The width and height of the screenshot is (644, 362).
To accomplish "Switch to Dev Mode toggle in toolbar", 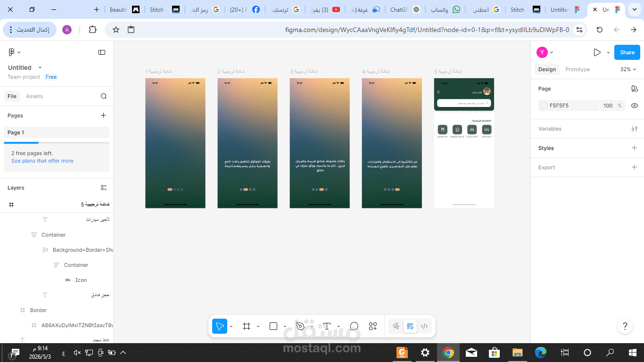I will click(424, 326).
